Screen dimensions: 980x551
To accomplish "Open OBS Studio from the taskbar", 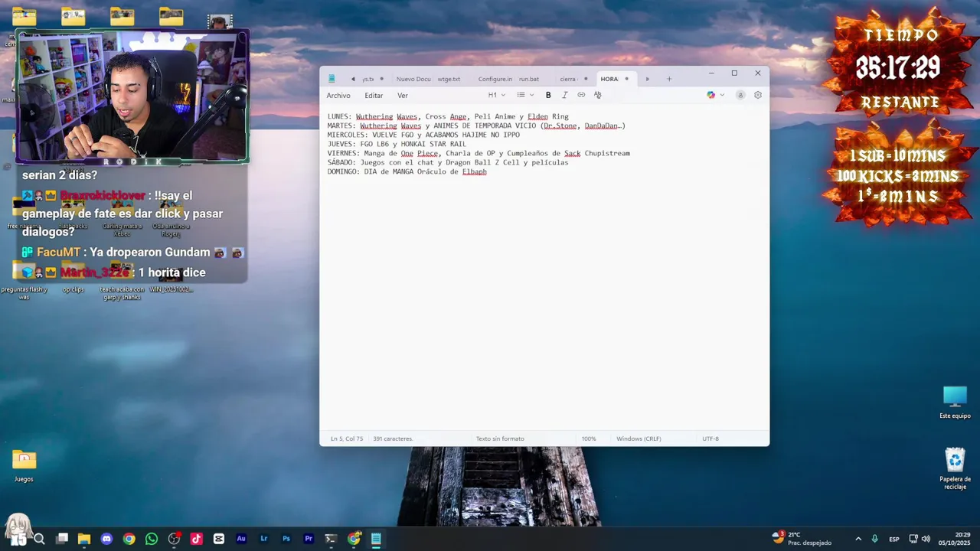I will [174, 539].
